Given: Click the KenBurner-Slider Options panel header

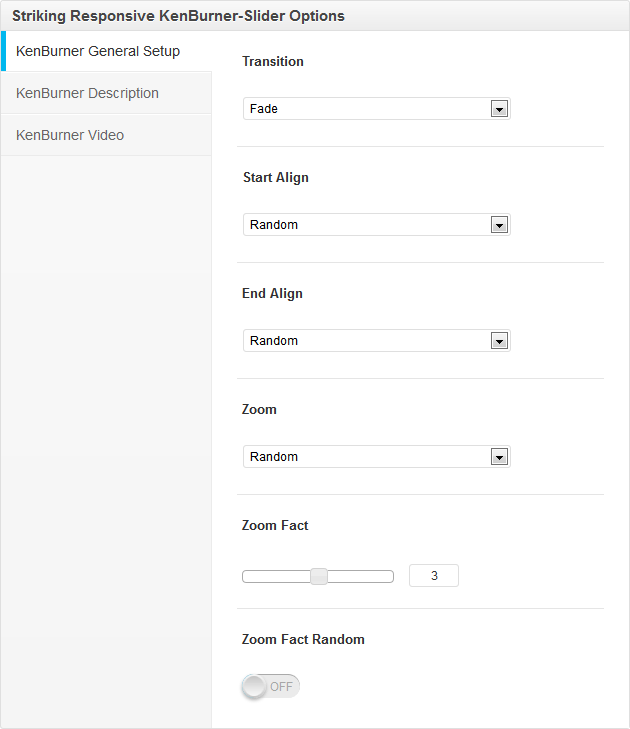Looking at the screenshot, I should tap(178, 16).
